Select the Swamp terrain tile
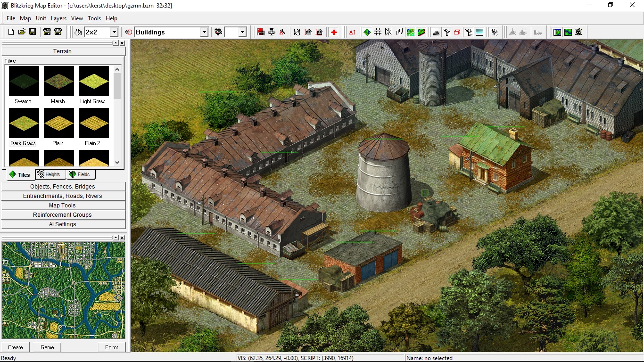644x362 pixels. [23, 85]
